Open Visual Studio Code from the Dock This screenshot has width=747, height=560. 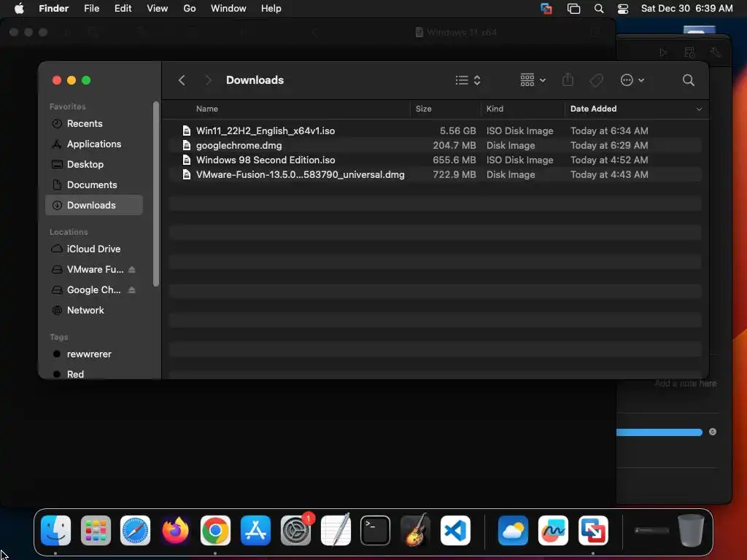pos(455,531)
